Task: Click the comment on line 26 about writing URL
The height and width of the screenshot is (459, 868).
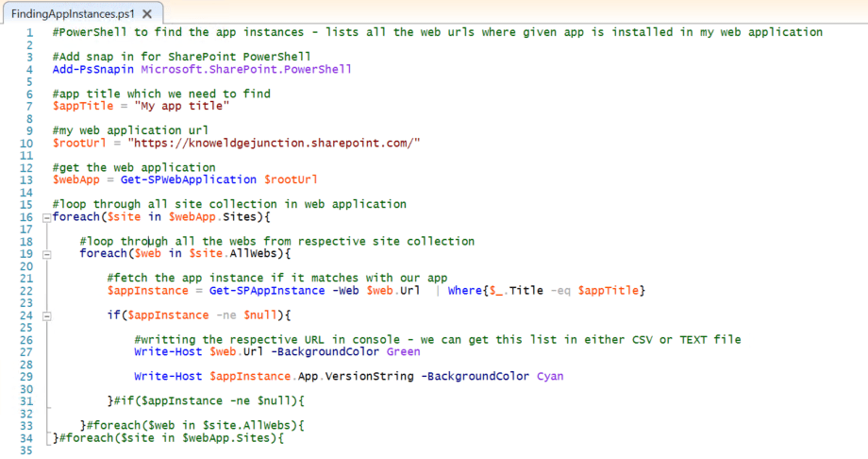Action: coord(438,339)
